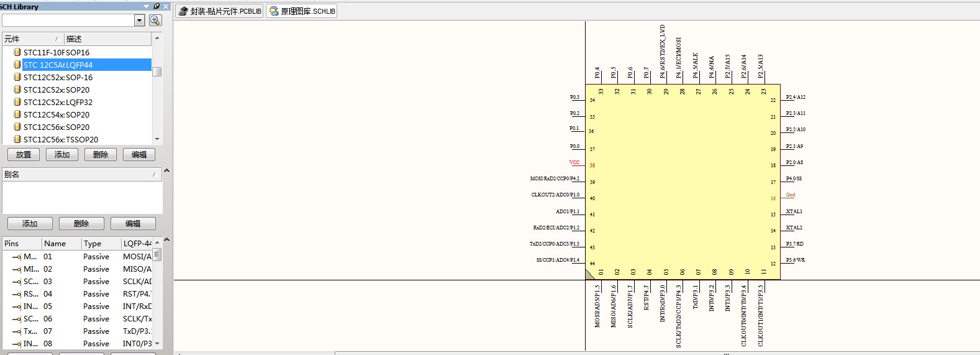Pin the SCH Library panel
This screenshot has width=980, height=355.
point(157,6)
